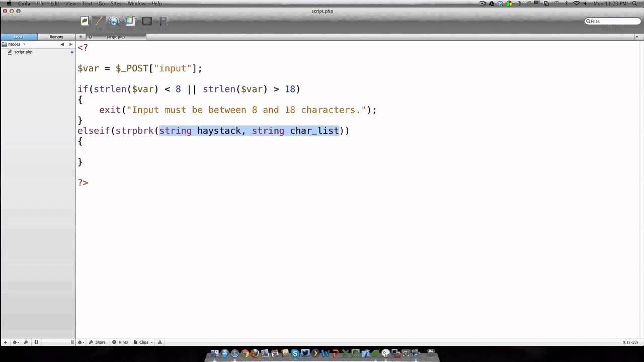Screen dimensions: 644x362
Task: Open the File menu
Action: [40, 4]
